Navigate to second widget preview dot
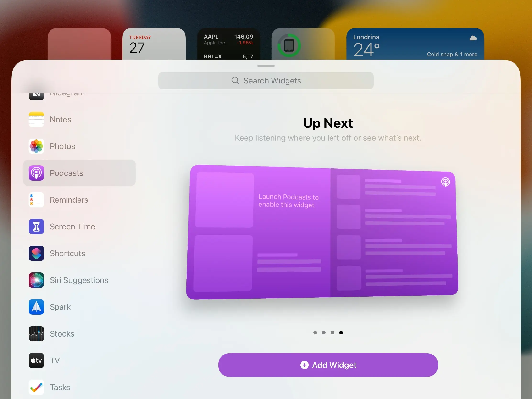This screenshot has width=532, height=399. (x=323, y=332)
